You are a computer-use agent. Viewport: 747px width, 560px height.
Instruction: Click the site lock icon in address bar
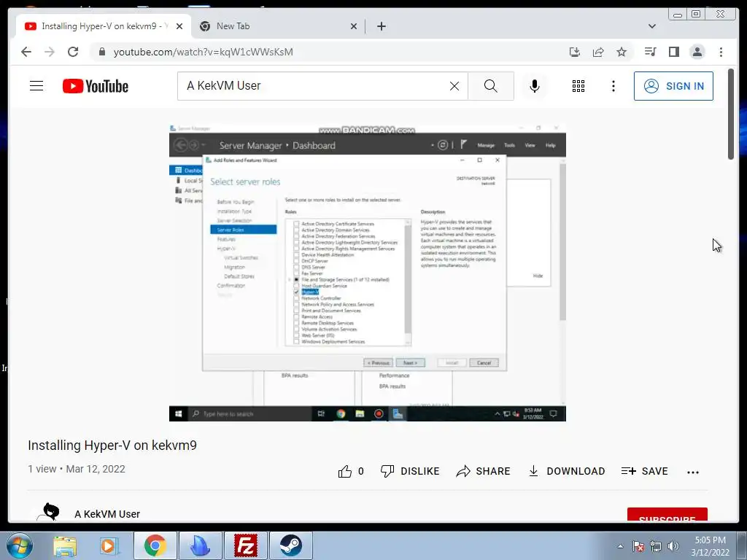point(102,52)
